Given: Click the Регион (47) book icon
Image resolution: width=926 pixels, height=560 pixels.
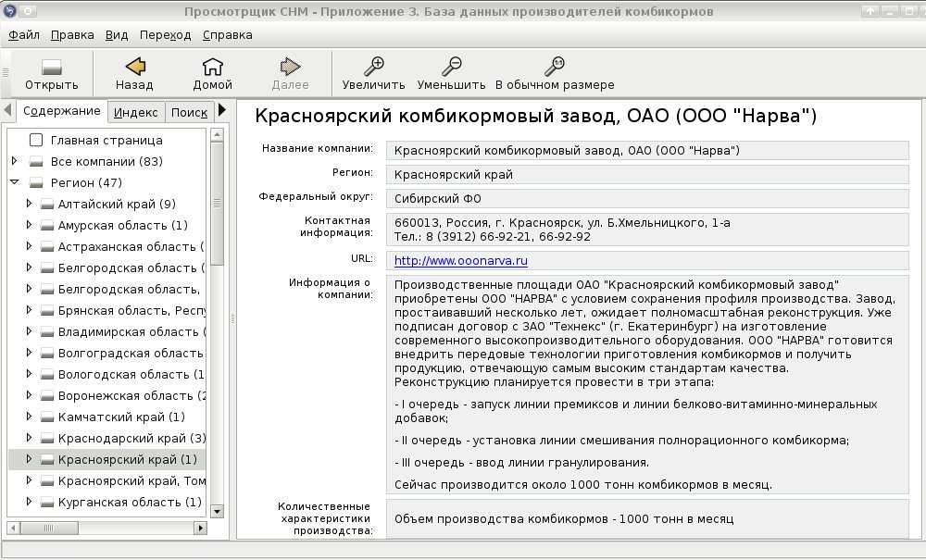Looking at the screenshot, I should [36, 183].
